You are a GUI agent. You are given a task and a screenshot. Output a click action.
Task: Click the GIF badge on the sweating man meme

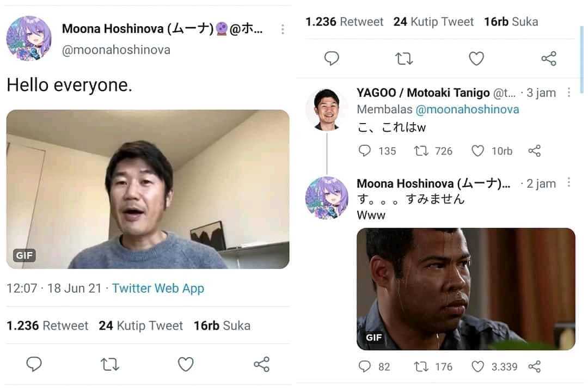(x=373, y=338)
